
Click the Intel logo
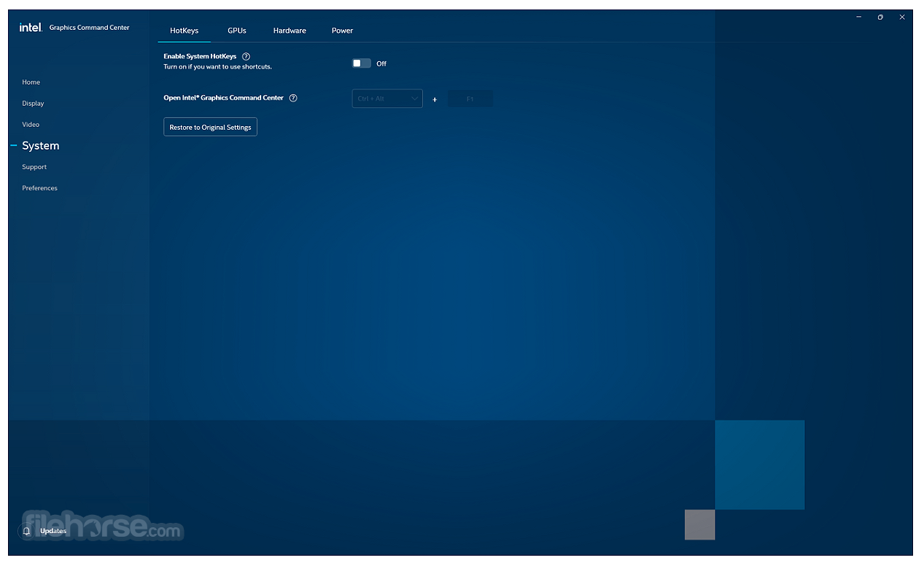pos(31,28)
